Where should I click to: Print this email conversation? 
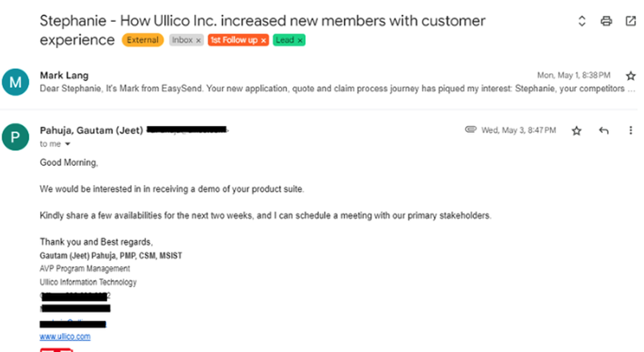(606, 21)
